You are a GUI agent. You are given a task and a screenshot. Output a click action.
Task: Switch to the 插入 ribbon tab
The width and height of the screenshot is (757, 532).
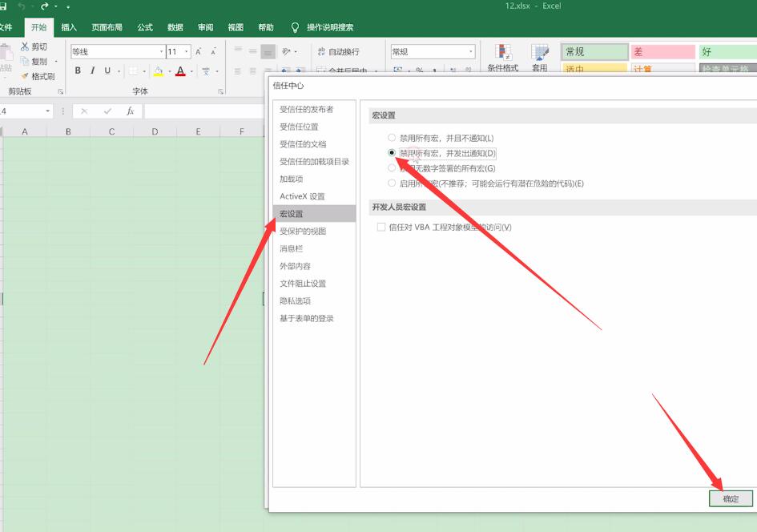69,27
